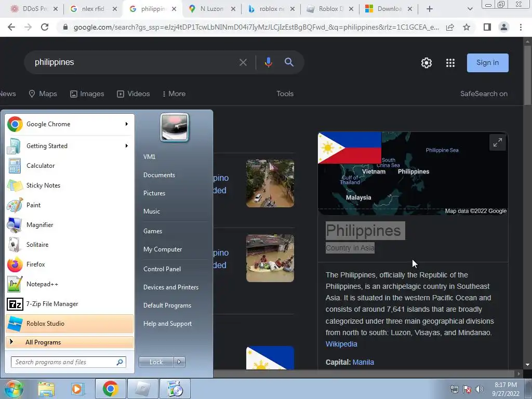This screenshot has width=532, height=399.
Task: Launch Getting Started from Start menu
Action: [x=70, y=146]
